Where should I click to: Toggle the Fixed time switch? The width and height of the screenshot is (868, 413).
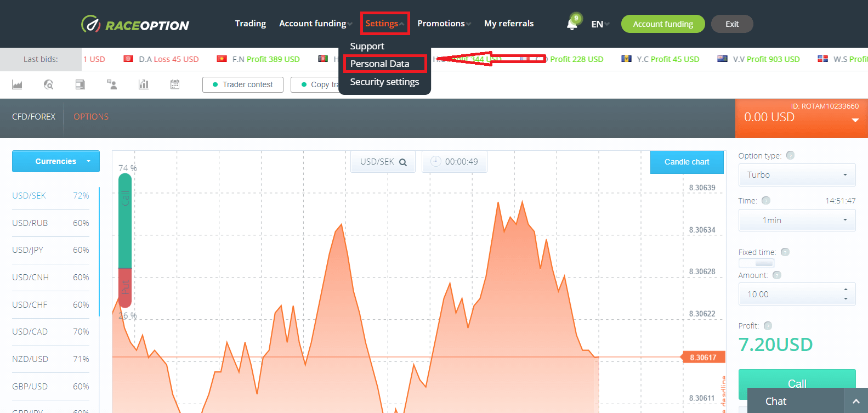pyautogui.click(x=757, y=263)
